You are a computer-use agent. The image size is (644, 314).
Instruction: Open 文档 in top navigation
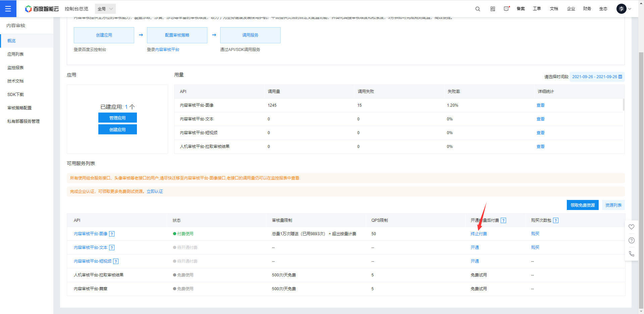pyautogui.click(x=554, y=9)
